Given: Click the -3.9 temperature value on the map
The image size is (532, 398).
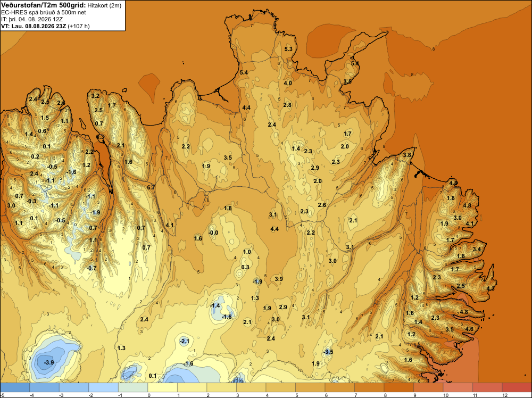Looking at the screenshot, I should 49,362.
